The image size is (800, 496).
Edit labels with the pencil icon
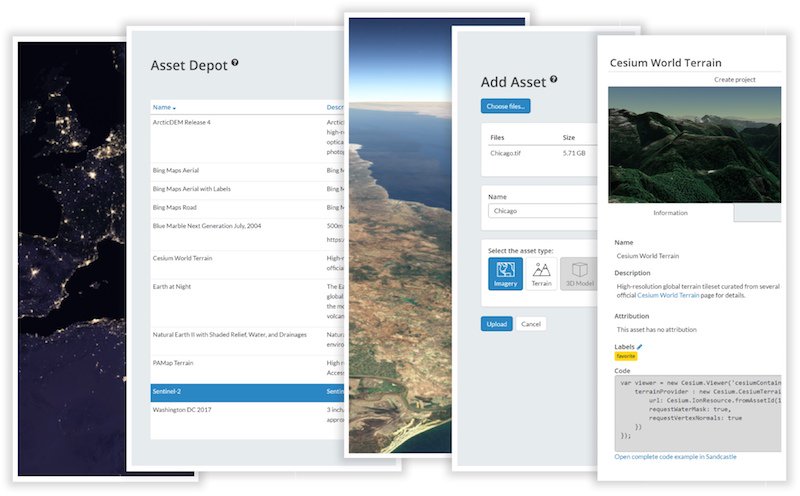639,346
